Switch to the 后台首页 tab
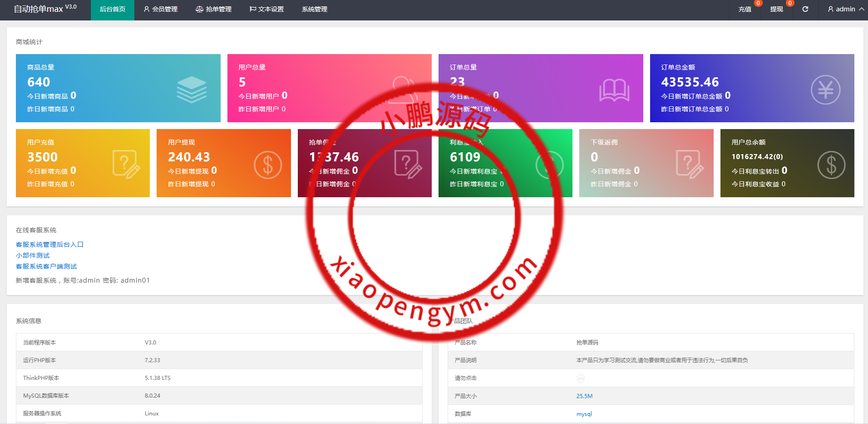This screenshot has height=424, width=868. pyautogui.click(x=112, y=9)
